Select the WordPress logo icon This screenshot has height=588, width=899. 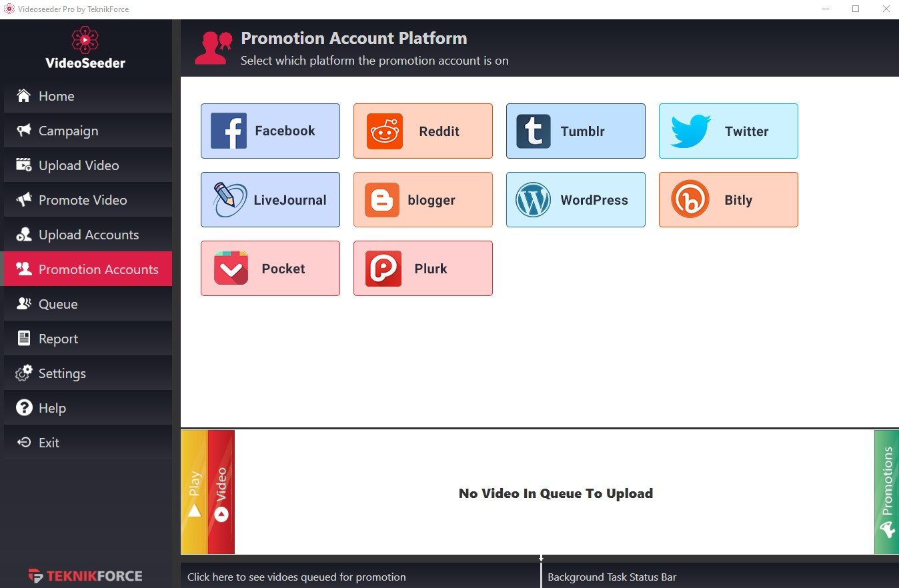(533, 200)
